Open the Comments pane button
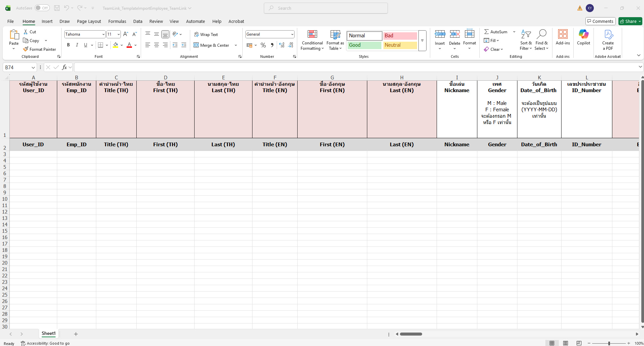This screenshot has width=644, height=346. click(x=600, y=21)
